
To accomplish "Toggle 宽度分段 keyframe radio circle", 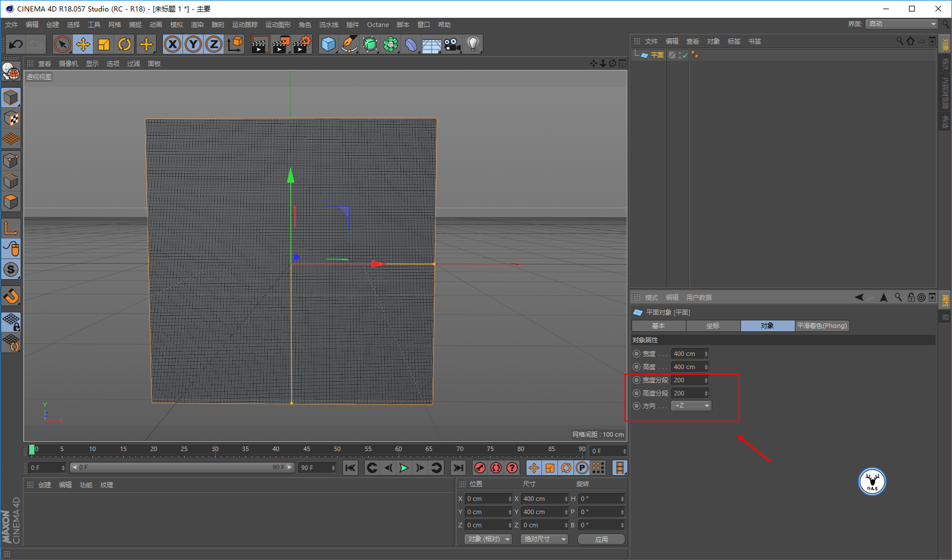I will point(637,380).
